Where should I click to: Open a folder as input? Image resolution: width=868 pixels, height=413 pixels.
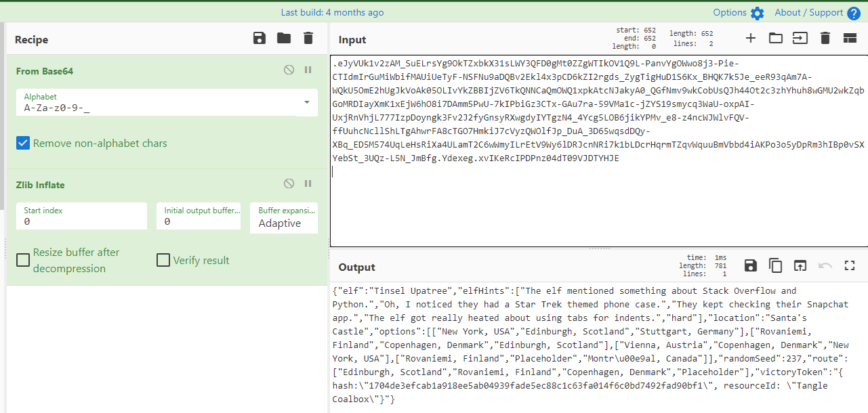point(775,39)
